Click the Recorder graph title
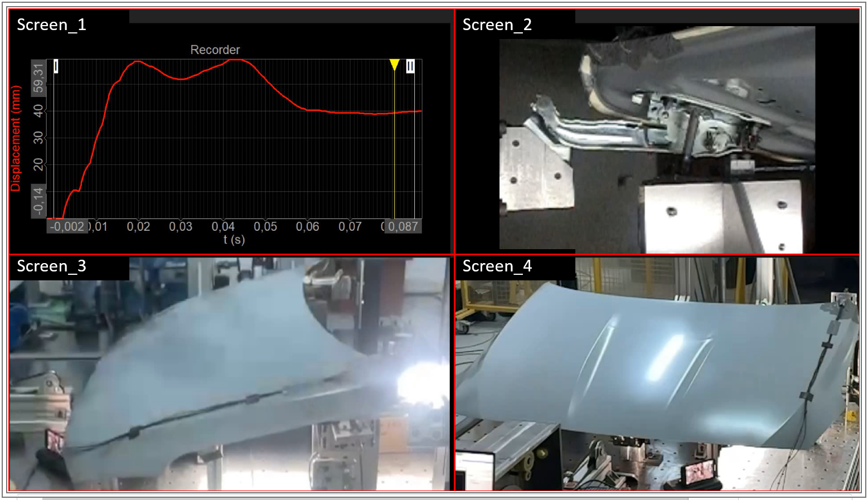Viewport: 868px width, 500px height. pyautogui.click(x=215, y=50)
